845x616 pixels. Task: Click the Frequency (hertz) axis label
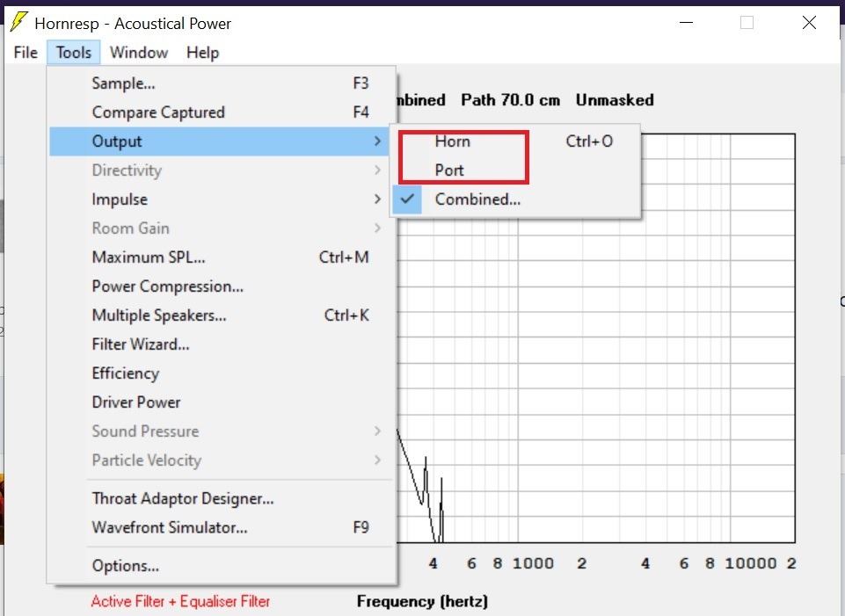point(422,601)
